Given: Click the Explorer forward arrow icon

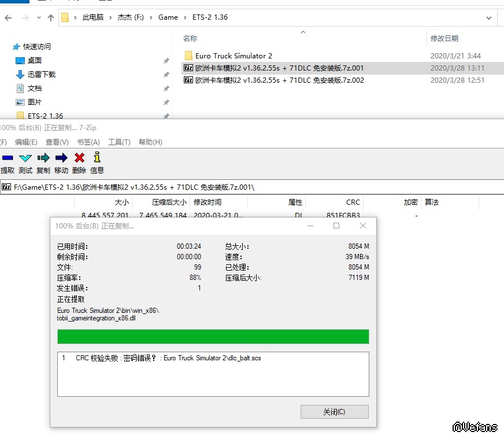Looking at the screenshot, I should tap(24, 17).
